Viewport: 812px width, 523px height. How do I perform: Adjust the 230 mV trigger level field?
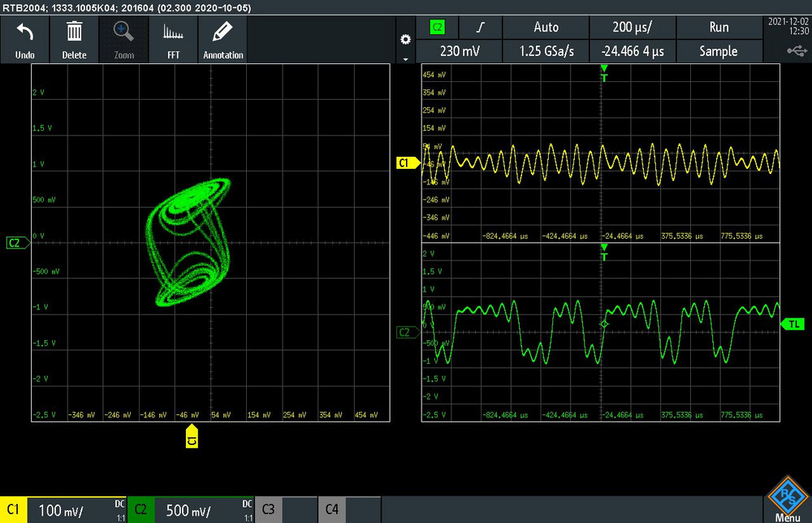click(x=460, y=51)
